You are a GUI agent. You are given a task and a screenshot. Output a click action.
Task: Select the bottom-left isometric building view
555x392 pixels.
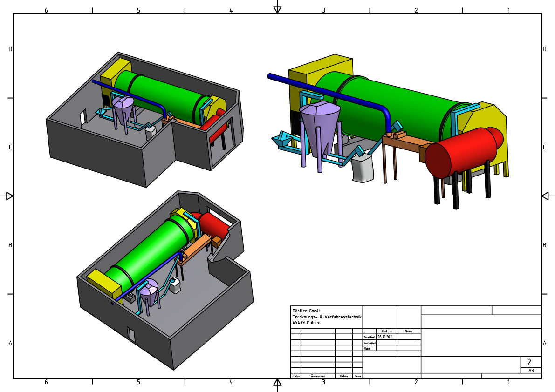(x=163, y=279)
